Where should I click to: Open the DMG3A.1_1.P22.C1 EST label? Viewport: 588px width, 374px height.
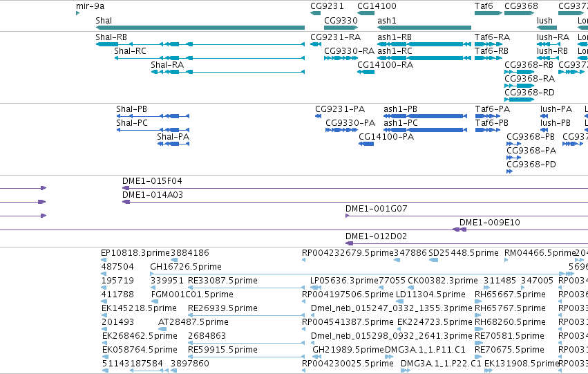point(441,364)
